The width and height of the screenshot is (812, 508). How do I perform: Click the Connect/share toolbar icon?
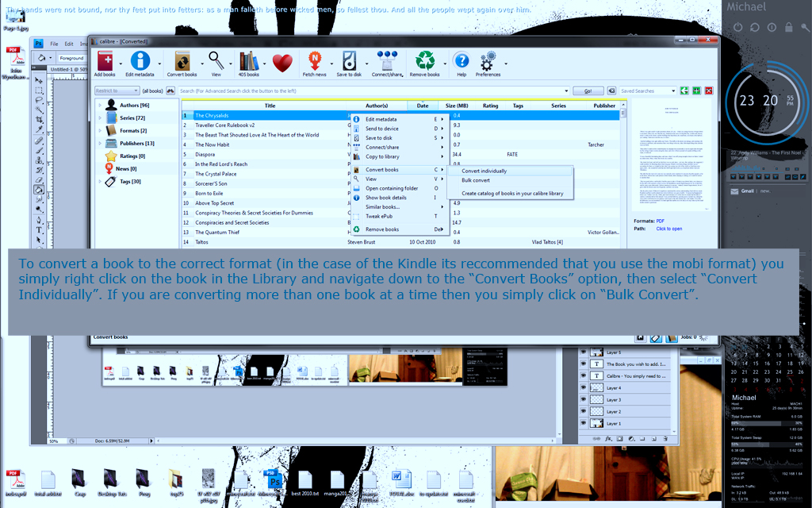387,60
